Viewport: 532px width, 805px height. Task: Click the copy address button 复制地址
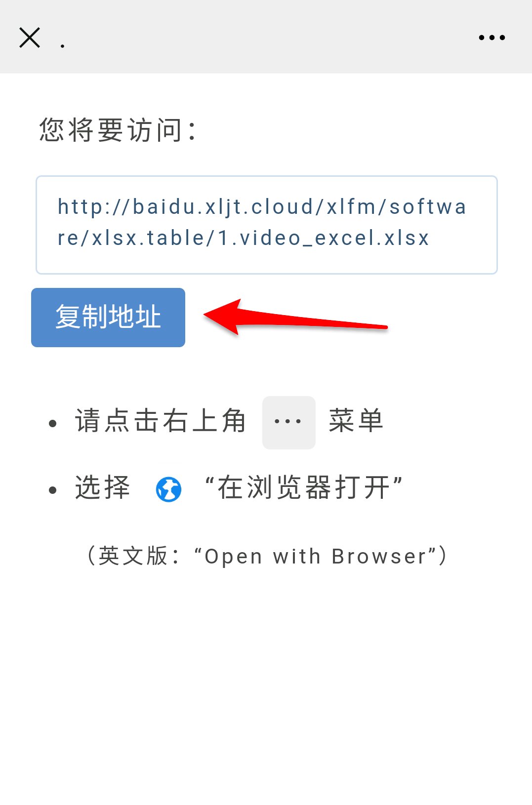(x=108, y=318)
